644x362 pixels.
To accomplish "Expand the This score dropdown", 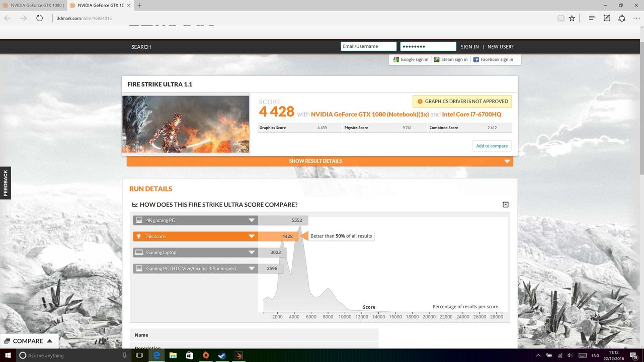I will (252, 236).
